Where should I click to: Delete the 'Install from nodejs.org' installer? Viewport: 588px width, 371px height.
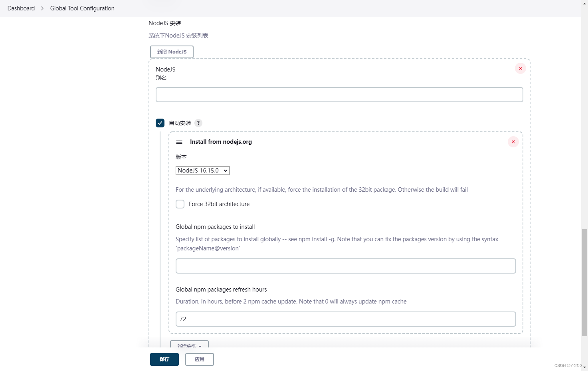coord(513,142)
